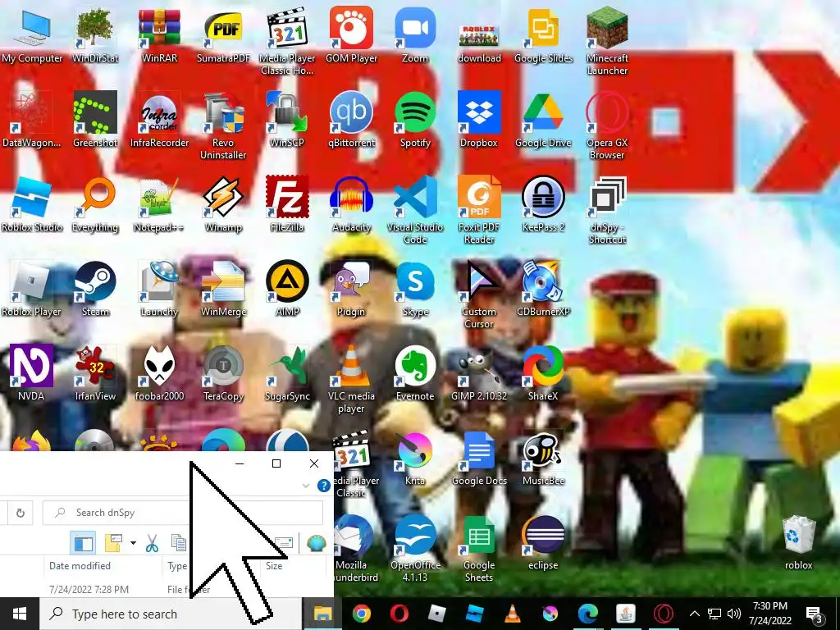Click the foobar2000 desktop icon
Viewport: 840px width, 630px height.
pyautogui.click(x=159, y=374)
